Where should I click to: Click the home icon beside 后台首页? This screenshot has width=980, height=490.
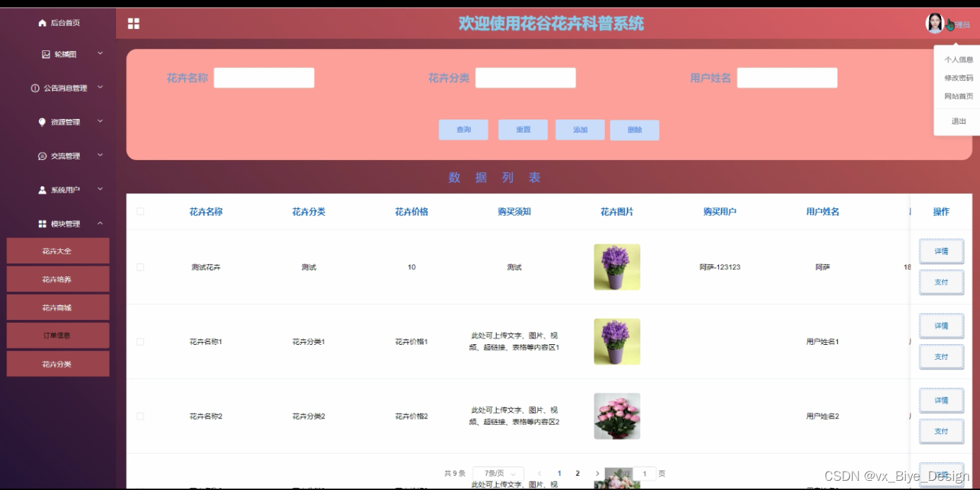[42, 23]
